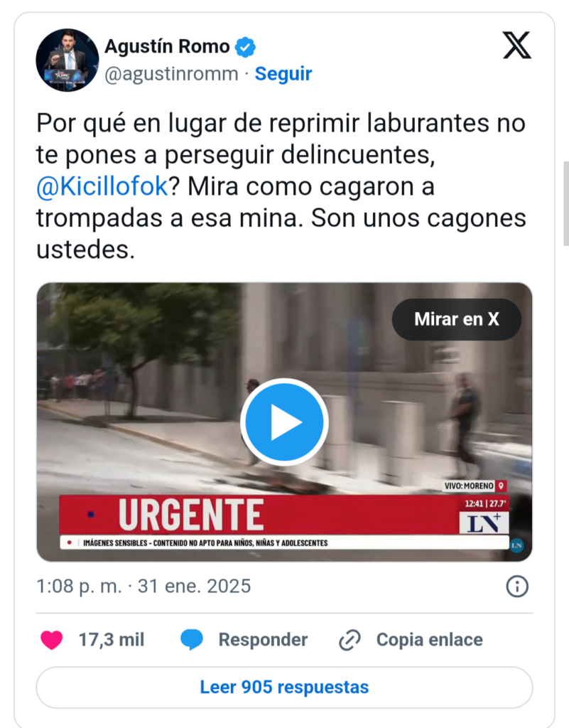Screen dimensions: 569x728
Task: Click the Responder label
Action: point(263,640)
